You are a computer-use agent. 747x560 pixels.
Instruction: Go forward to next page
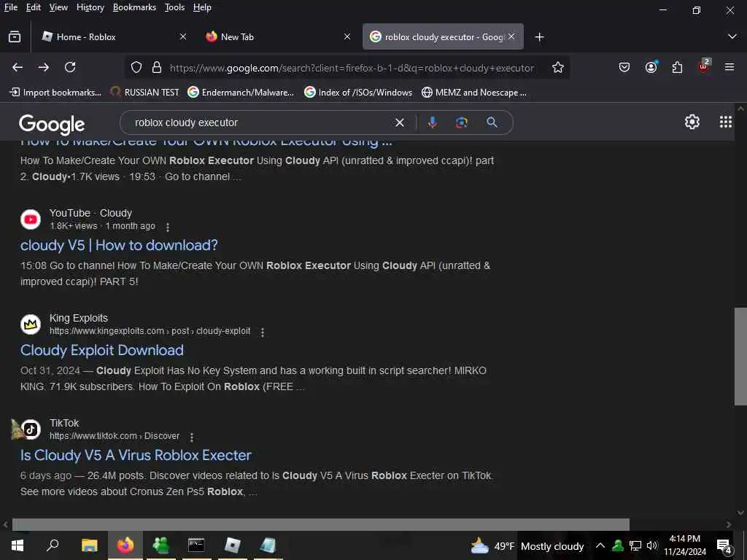(44, 67)
